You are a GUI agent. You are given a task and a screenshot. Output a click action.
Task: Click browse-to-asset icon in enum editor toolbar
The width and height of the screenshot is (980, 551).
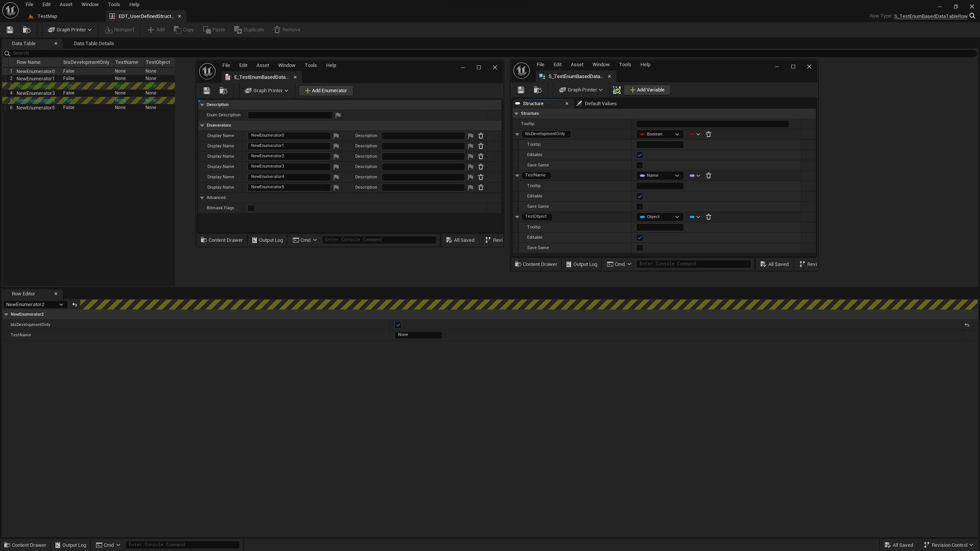click(x=223, y=91)
